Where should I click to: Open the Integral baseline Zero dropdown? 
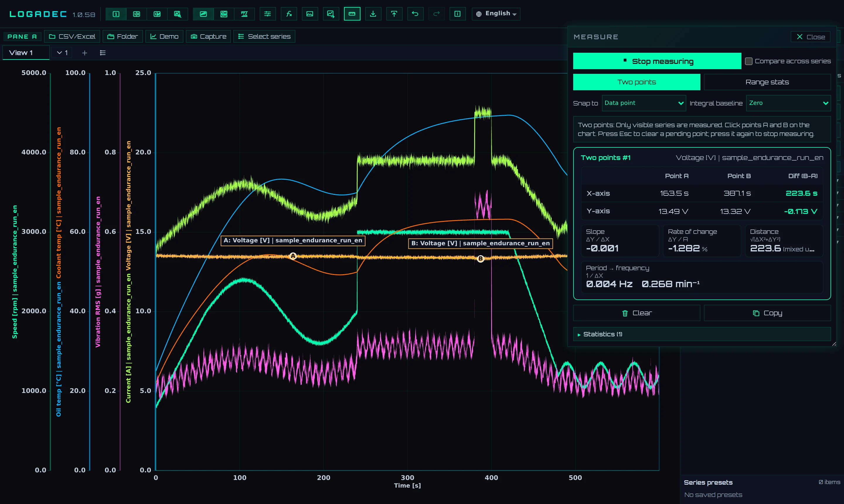point(788,103)
